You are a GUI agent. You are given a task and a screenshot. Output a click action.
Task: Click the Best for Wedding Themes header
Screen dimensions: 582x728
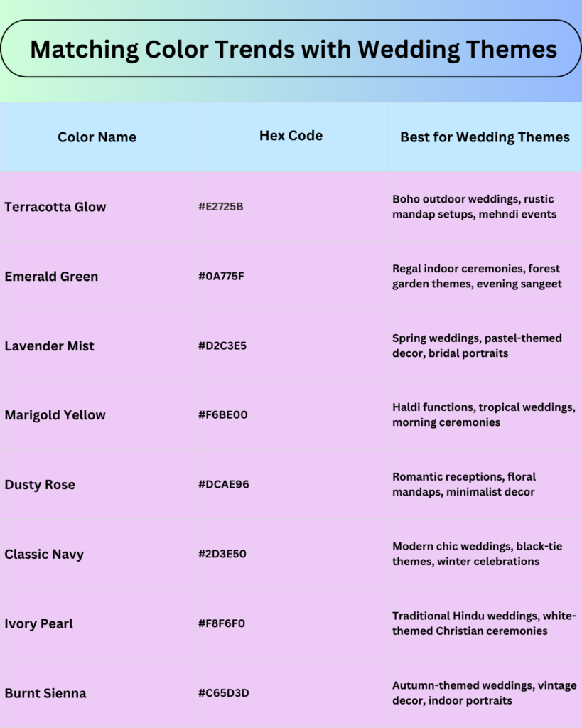pyautogui.click(x=484, y=137)
